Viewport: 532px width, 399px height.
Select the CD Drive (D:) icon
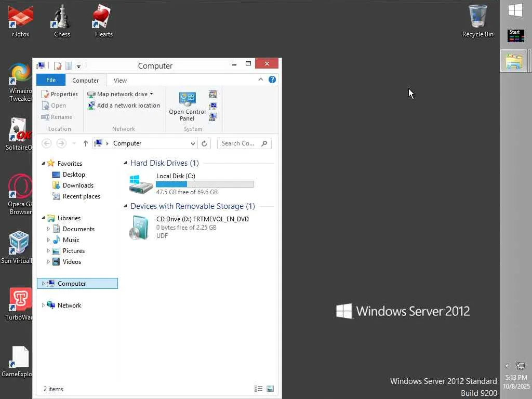[x=139, y=228]
